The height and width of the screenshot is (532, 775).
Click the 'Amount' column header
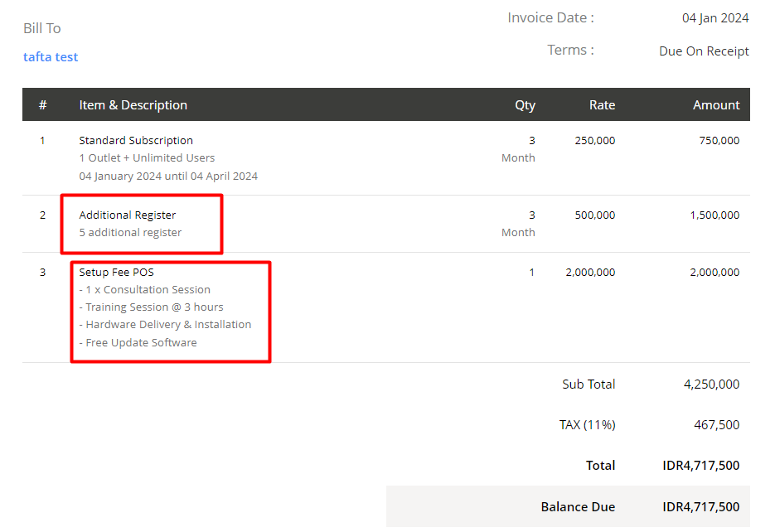[x=716, y=105]
